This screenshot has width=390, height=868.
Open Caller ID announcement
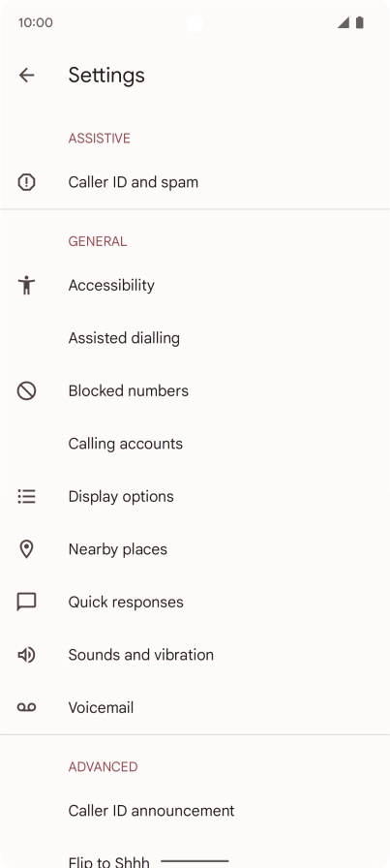195,811
